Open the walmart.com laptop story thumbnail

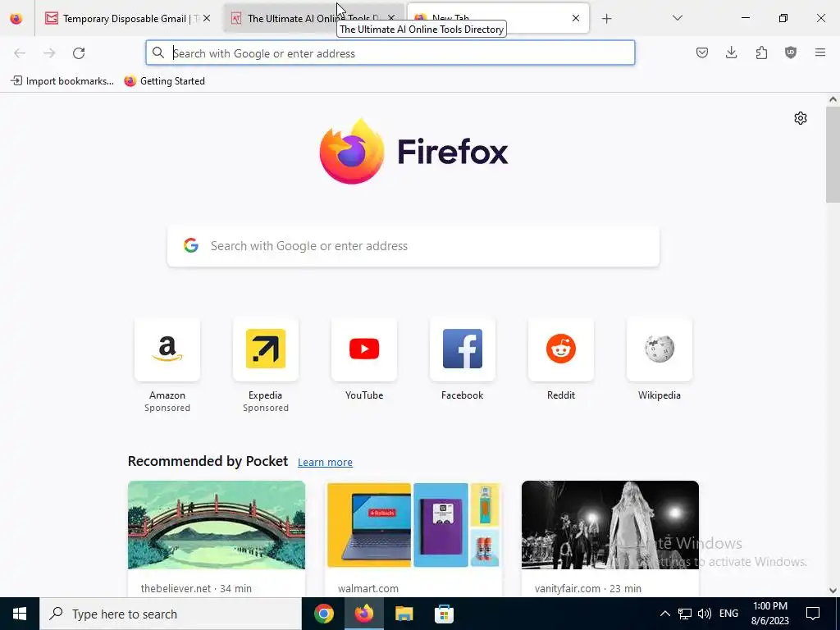pyautogui.click(x=413, y=525)
